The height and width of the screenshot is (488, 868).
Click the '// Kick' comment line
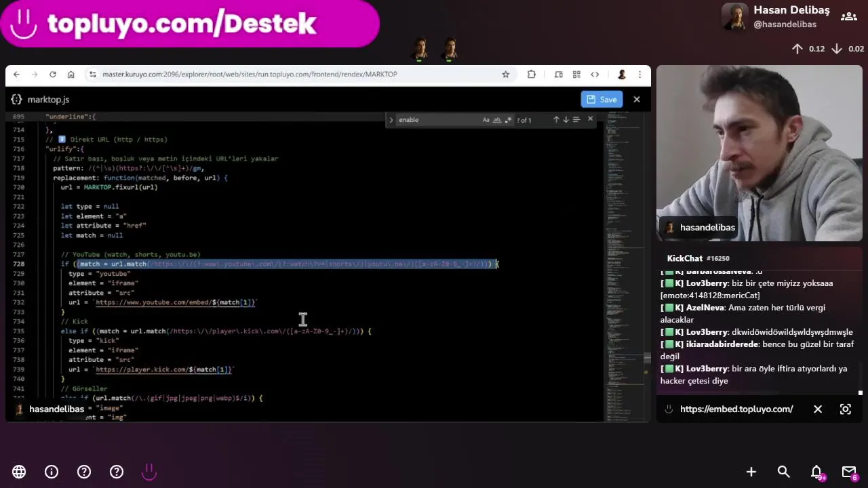pos(75,321)
